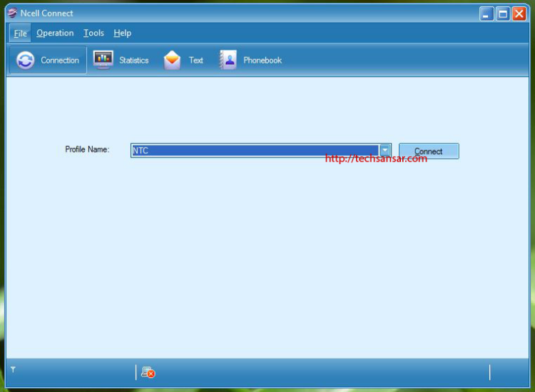This screenshot has width=535, height=392.
Task: Select the NTC profile name field
Action: click(253, 150)
